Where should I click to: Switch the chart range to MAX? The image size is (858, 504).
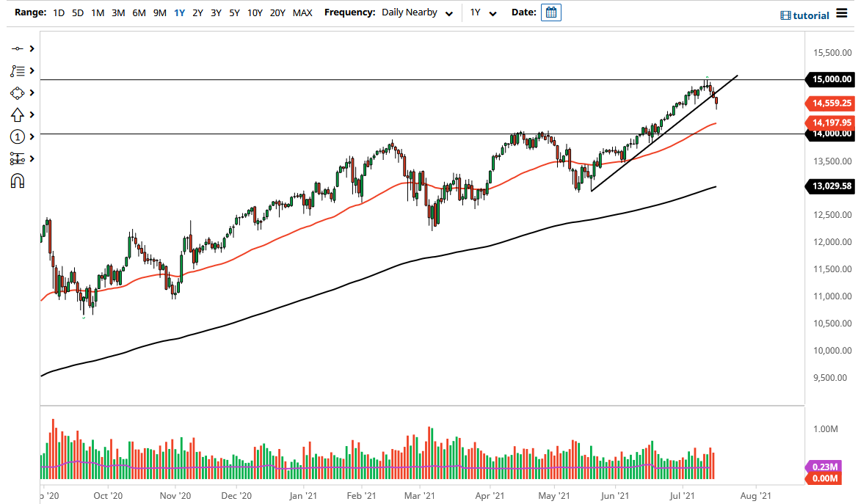tap(302, 12)
